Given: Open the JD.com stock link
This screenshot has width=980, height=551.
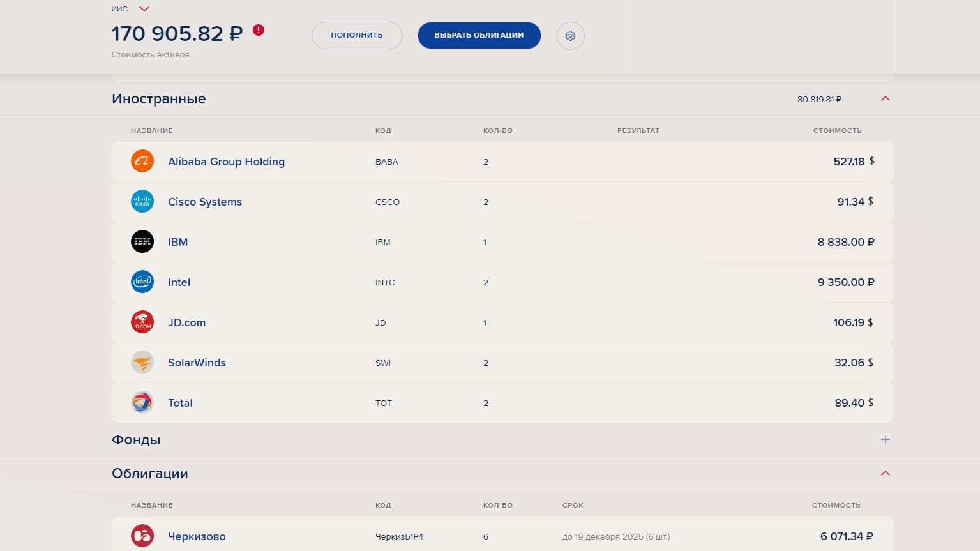Looking at the screenshot, I should [186, 322].
